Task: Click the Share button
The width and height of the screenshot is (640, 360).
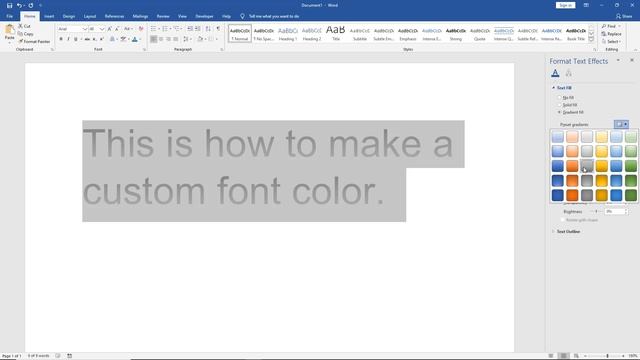Action: point(624,16)
